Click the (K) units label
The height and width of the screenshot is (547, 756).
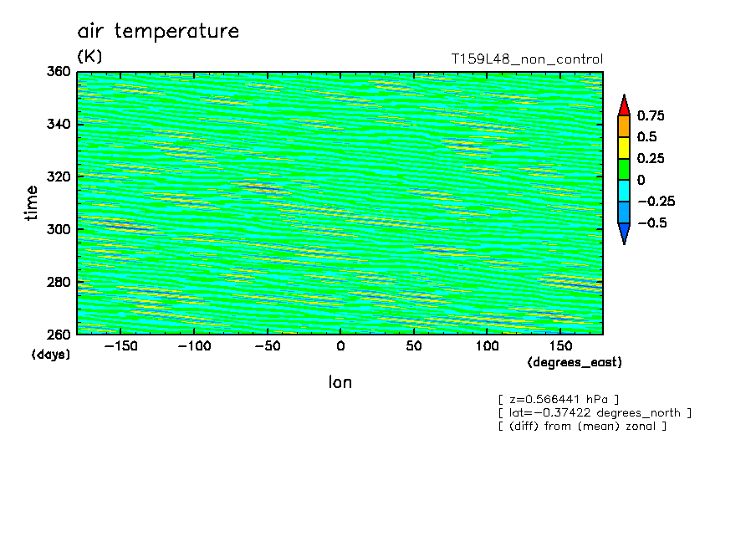[x=89, y=57]
